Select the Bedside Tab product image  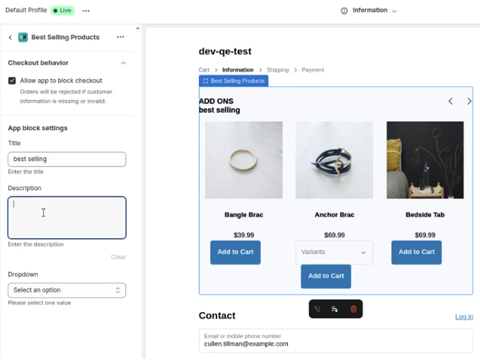click(425, 160)
